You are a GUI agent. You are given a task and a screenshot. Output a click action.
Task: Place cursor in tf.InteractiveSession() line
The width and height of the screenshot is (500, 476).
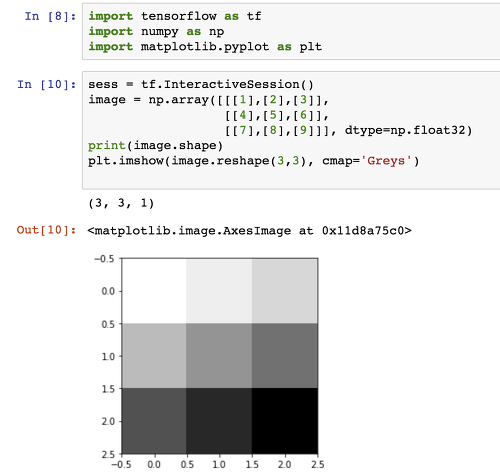point(201,84)
